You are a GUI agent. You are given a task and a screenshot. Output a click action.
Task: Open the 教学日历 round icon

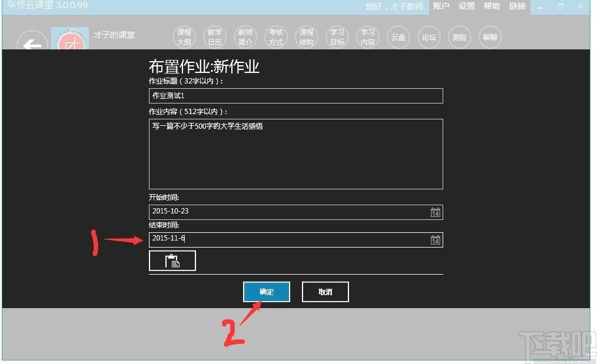pos(215,38)
